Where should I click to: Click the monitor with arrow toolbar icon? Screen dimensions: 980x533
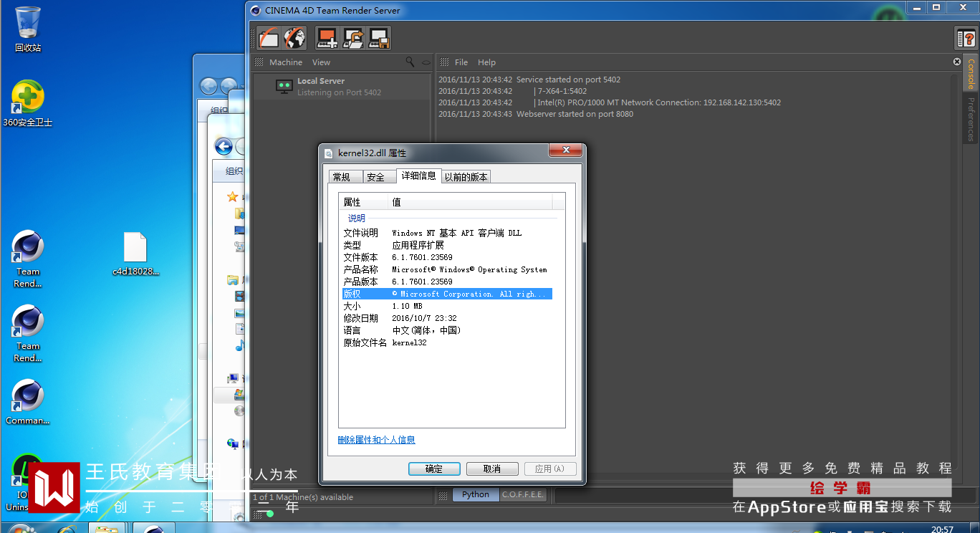pos(353,38)
